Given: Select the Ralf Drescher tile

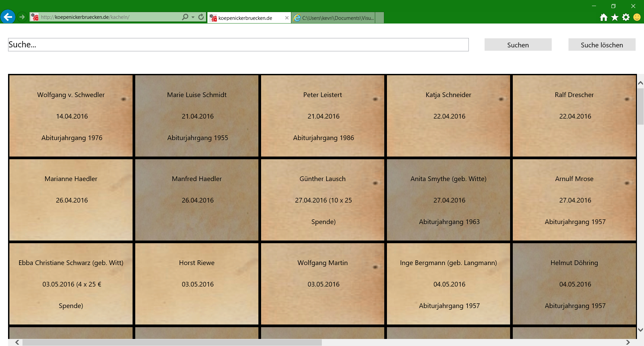Looking at the screenshot, I should click(x=574, y=116).
